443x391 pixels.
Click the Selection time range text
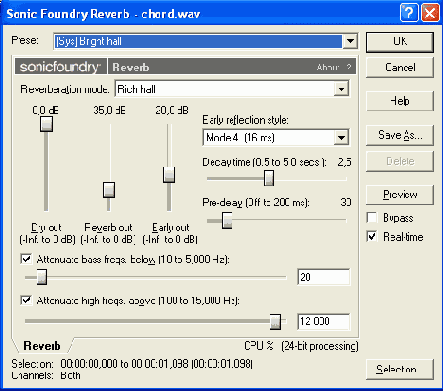coord(132,364)
